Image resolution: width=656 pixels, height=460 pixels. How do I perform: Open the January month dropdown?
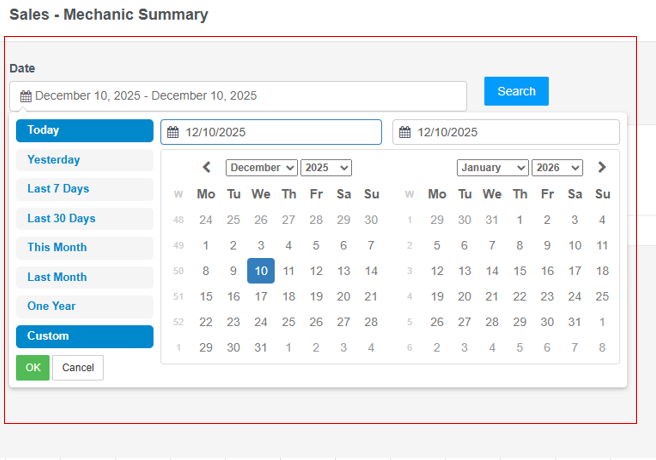pos(492,168)
